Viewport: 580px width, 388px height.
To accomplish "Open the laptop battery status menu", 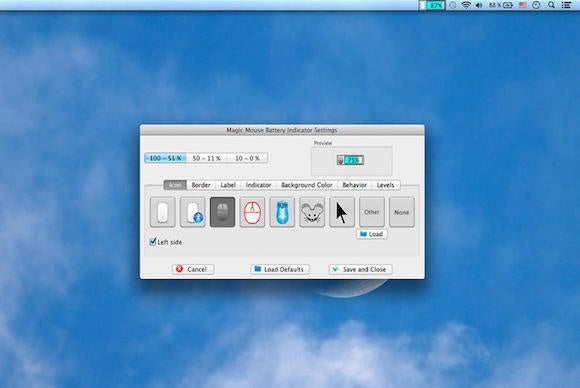I will click(x=501, y=5).
